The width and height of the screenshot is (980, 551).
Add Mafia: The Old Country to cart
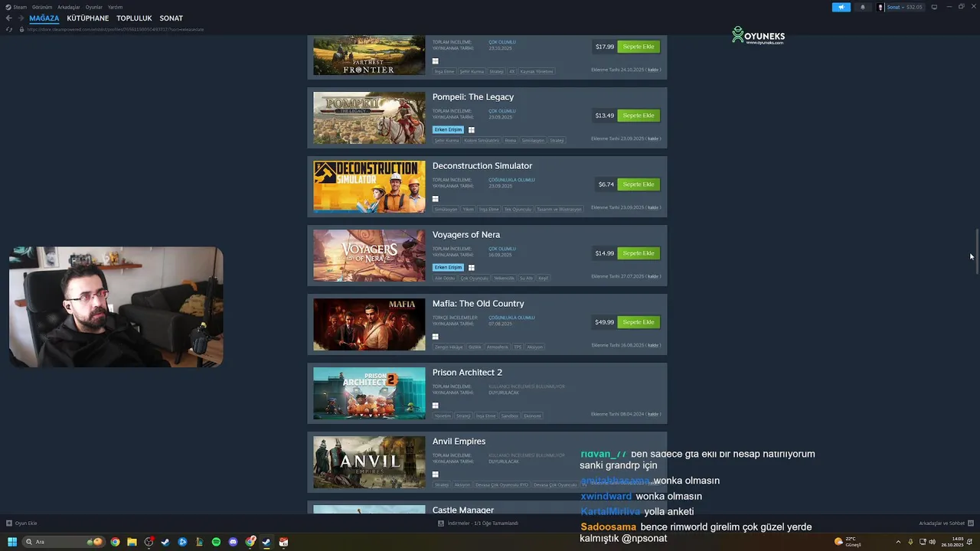coord(639,322)
